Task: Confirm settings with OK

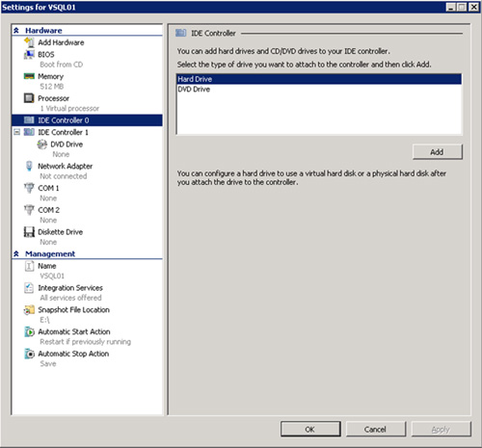Action: pos(310,430)
